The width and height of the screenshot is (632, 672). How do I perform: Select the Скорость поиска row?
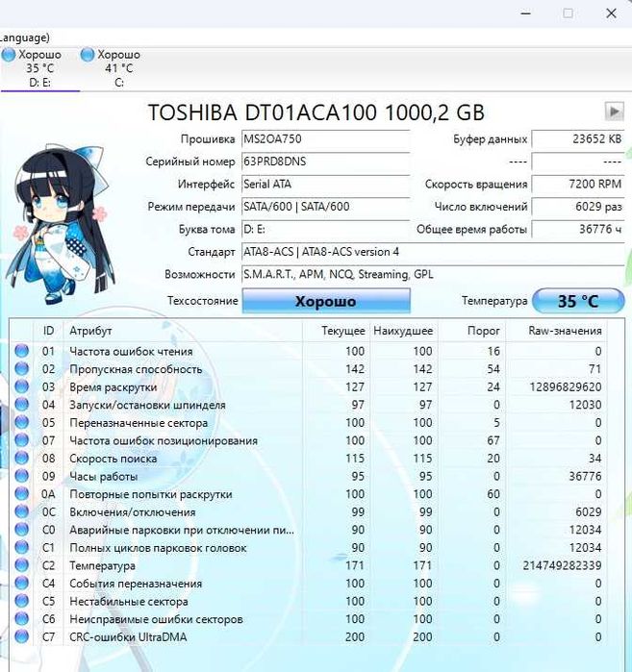coord(308,459)
